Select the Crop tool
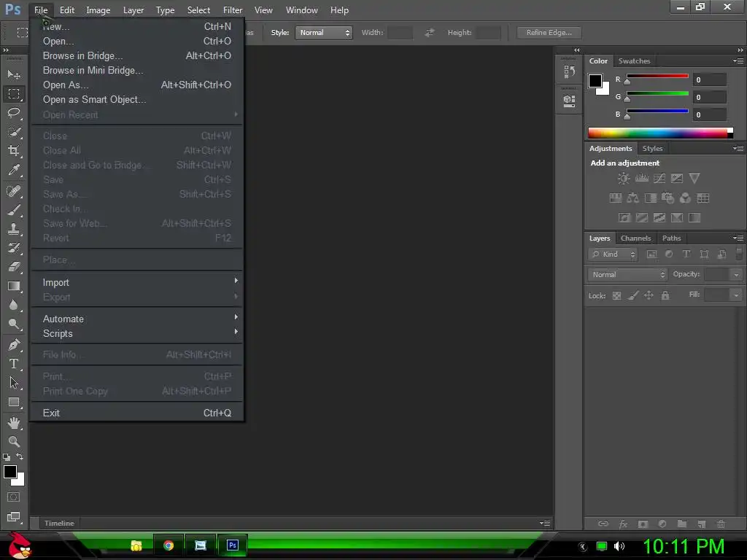This screenshot has width=747, height=560. (x=14, y=151)
